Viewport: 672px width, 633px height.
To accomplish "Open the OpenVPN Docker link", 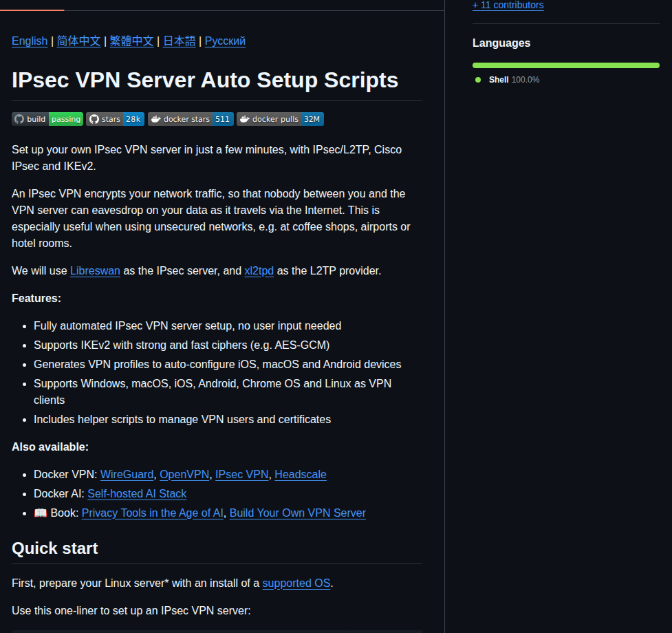I will coord(184,475).
